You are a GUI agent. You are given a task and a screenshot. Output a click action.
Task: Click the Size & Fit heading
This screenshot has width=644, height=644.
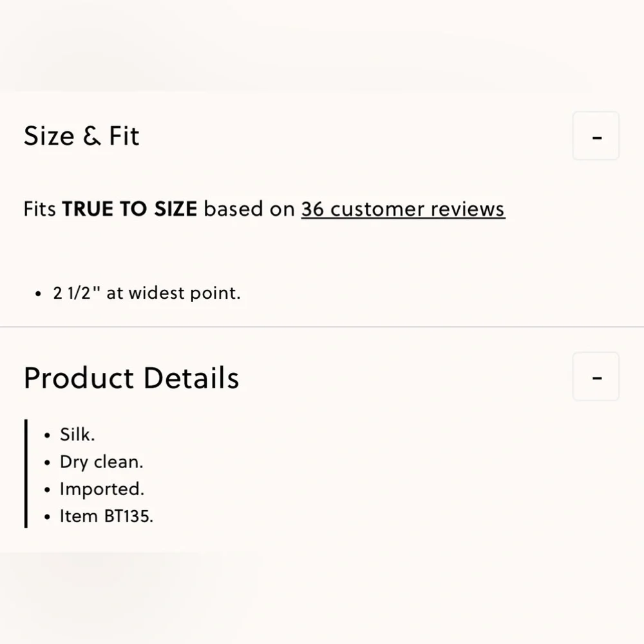[x=82, y=136]
